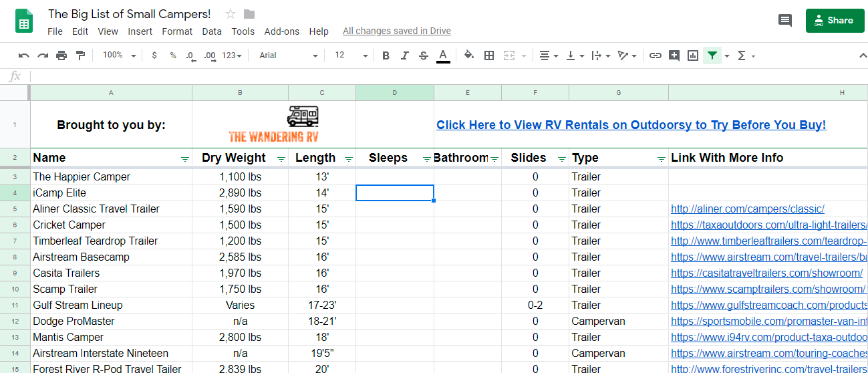Open the aliner.com campers link
The width and height of the screenshot is (868, 373).
pos(748,209)
